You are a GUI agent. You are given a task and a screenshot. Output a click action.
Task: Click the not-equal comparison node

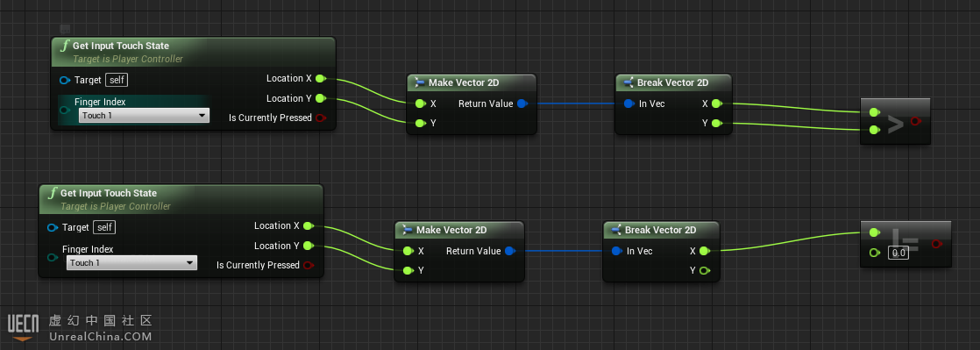(905, 244)
